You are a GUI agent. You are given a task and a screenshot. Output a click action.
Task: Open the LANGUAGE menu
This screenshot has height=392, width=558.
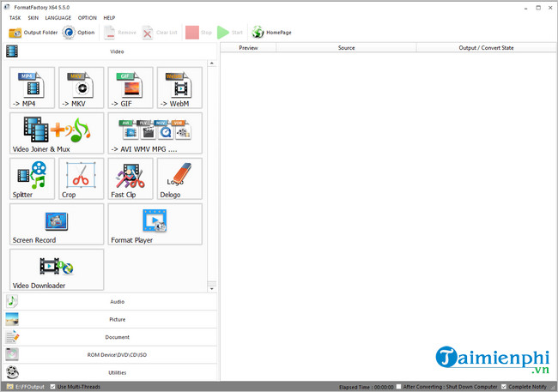(58, 18)
